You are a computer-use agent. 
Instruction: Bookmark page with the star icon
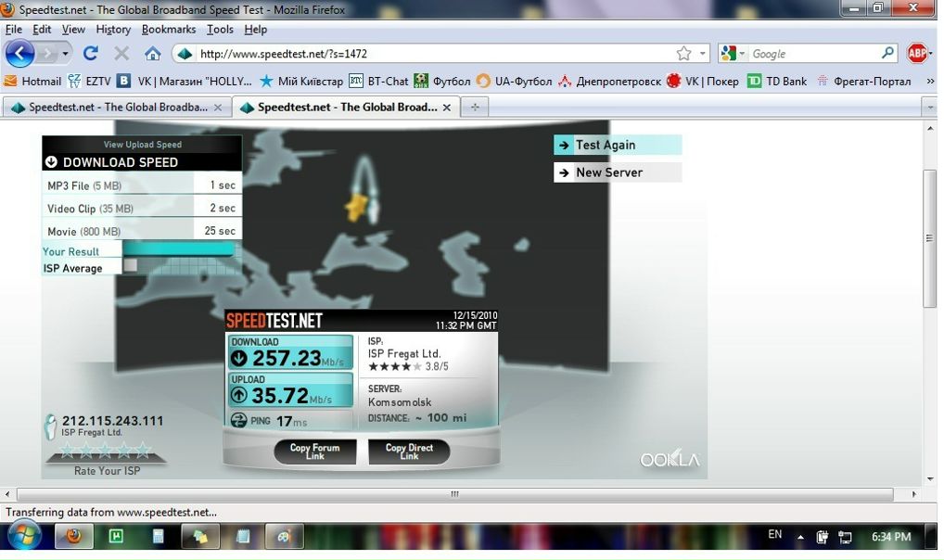[683, 54]
